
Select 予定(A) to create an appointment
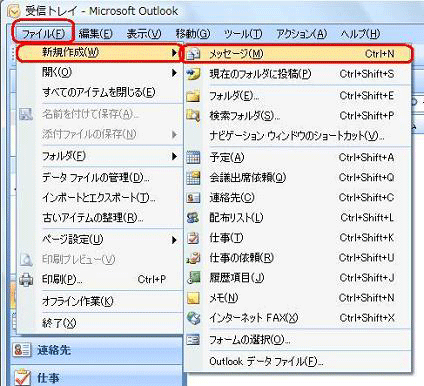[298, 157]
